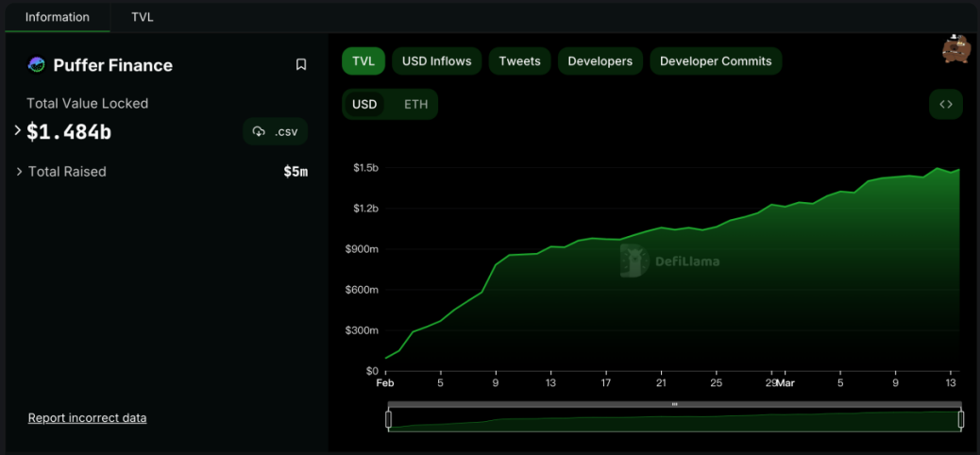
Task: Click the $0 y-axis label
Action: [x=372, y=371]
